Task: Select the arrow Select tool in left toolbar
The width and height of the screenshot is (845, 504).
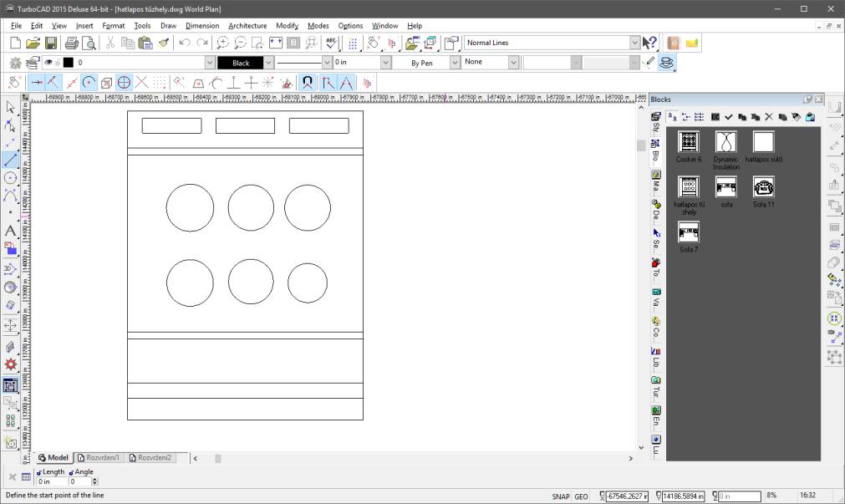Action: (x=10, y=107)
